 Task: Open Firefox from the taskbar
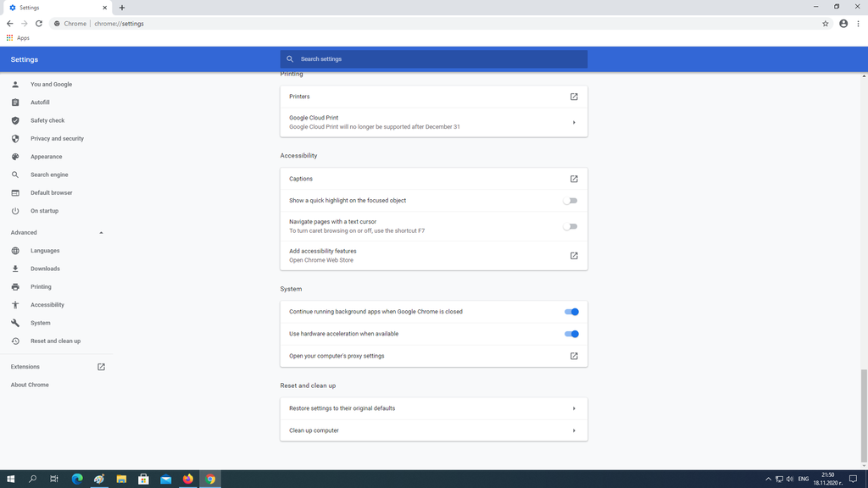click(188, 479)
